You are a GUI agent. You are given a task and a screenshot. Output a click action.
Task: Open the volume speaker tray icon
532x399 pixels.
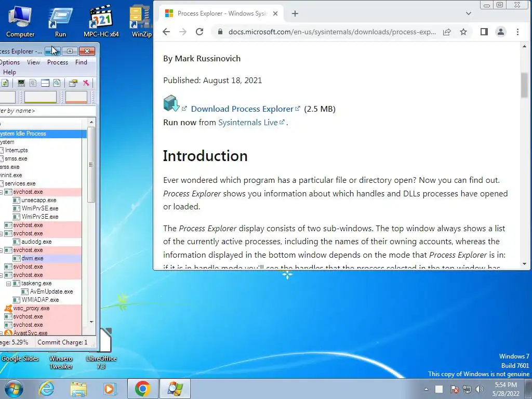coord(480,389)
